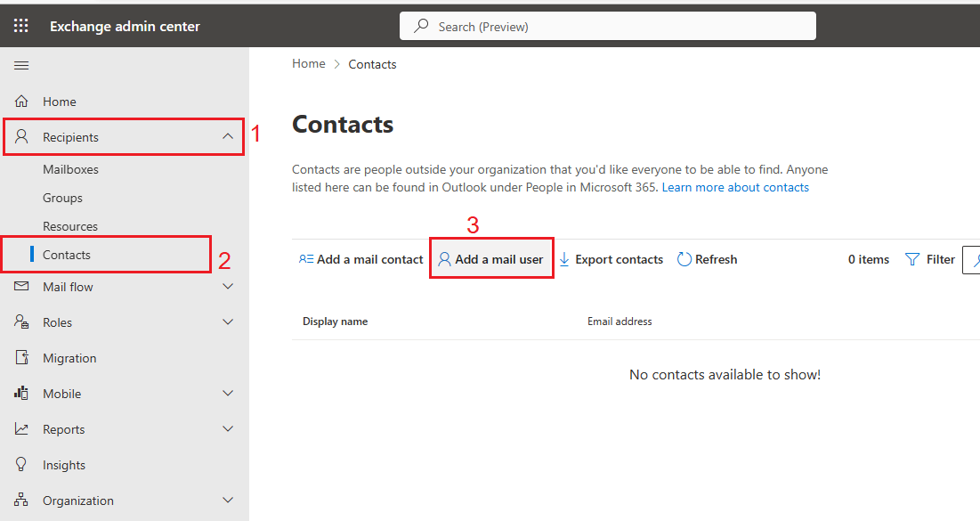Go to Resources in the sidebar
Screen dimensions: 980x521
tap(70, 226)
